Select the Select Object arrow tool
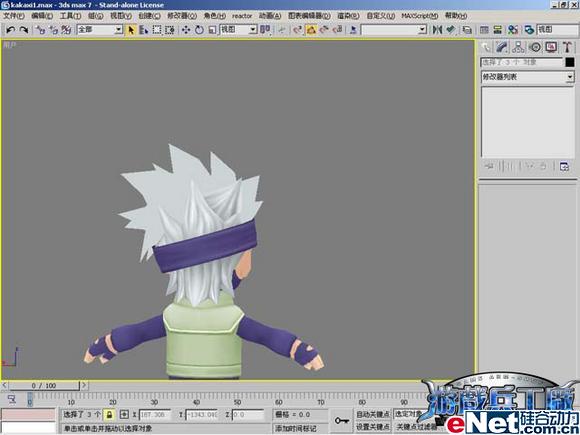 point(131,30)
